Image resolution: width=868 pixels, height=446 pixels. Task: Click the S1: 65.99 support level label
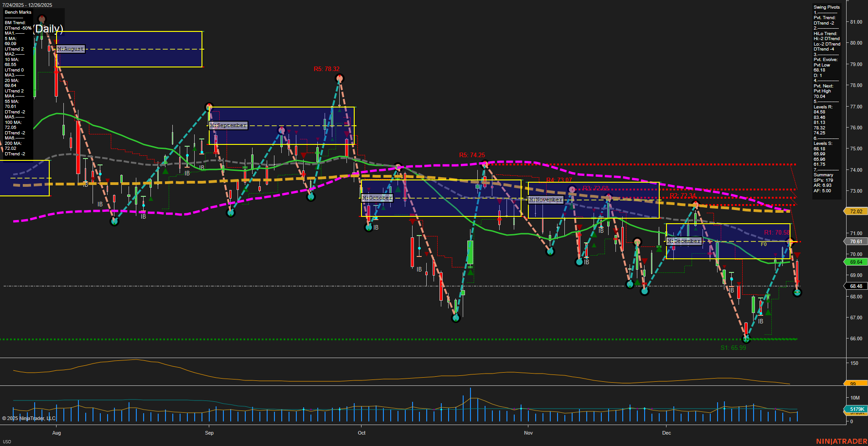click(x=733, y=348)
